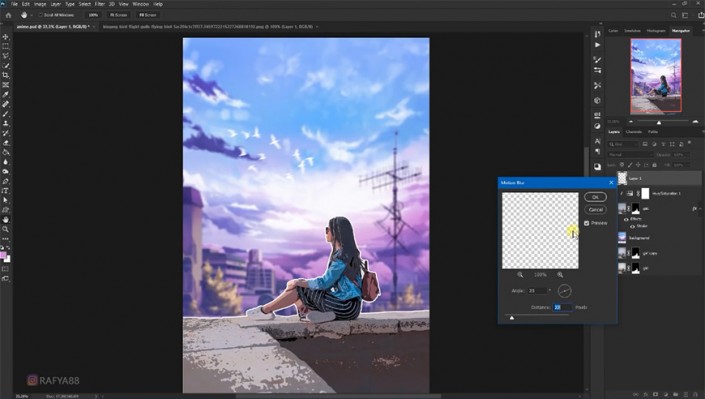Click zoom out magnifier in Motion Blur dialog
This screenshot has width=705, height=399.
(520, 274)
